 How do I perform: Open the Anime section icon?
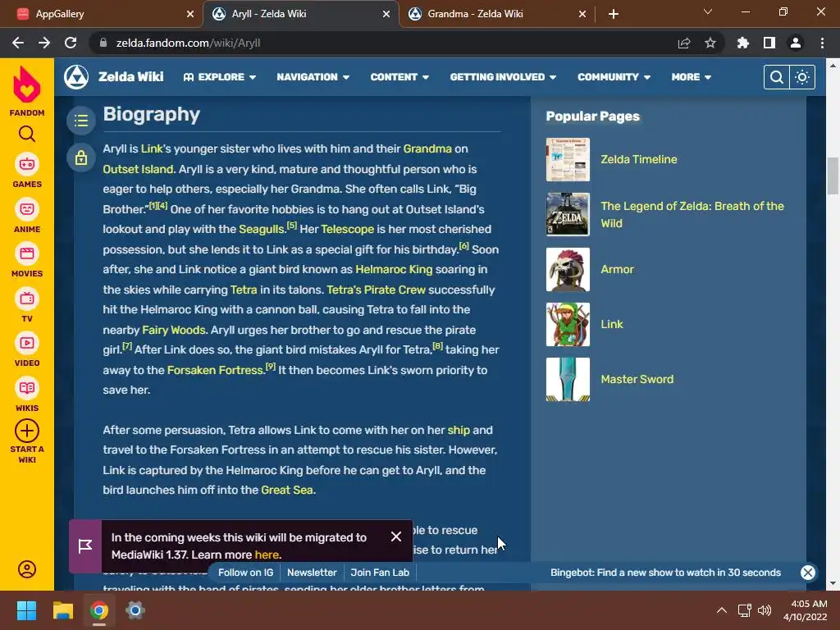pyautogui.click(x=27, y=209)
